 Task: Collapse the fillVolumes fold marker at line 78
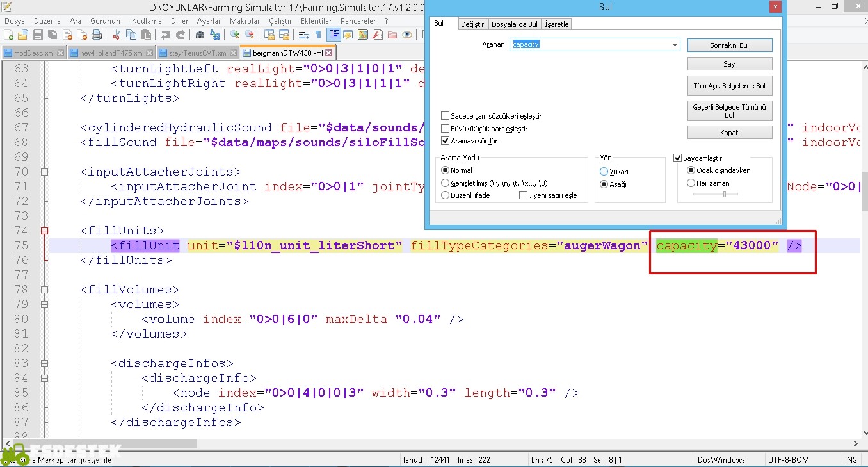[x=44, y=290]
